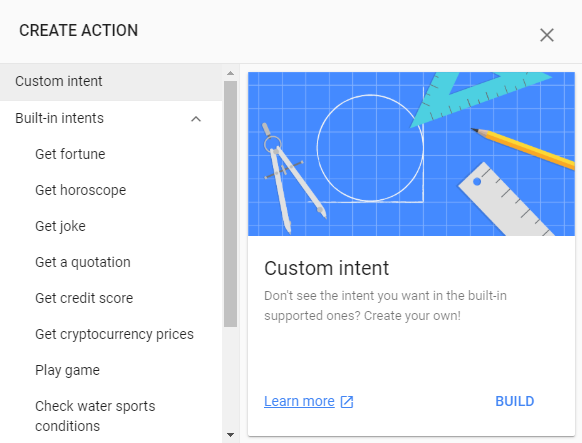
Task: Click the blueprint illustration image
Action: 411,154
